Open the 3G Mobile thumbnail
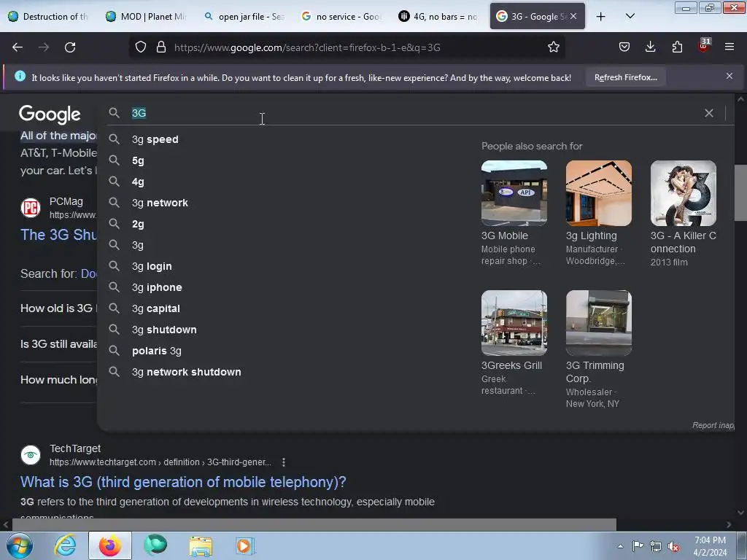 coord(514,193)
